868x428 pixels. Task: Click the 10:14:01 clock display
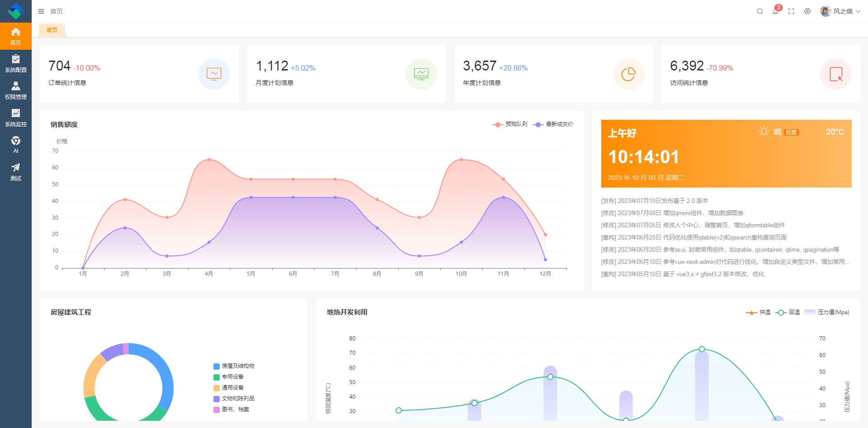(x=644, y=157)
